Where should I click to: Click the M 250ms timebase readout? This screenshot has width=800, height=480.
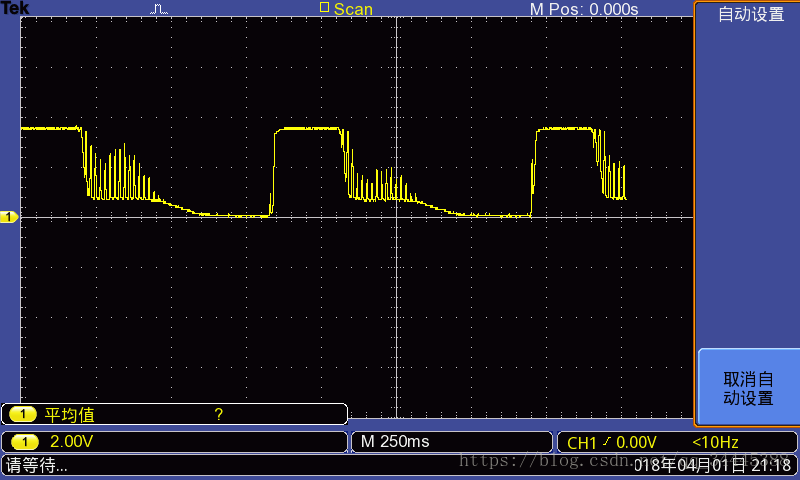point(395,442)
